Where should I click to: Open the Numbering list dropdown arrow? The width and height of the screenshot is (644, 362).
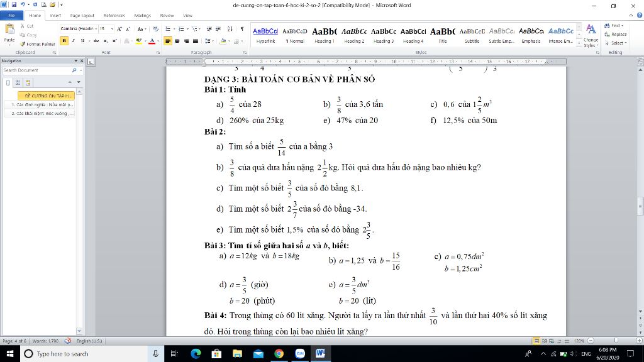point(187,29)
